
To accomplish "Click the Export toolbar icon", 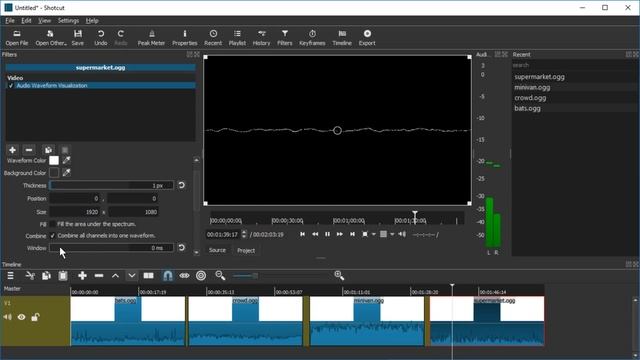I will point(367,38).
